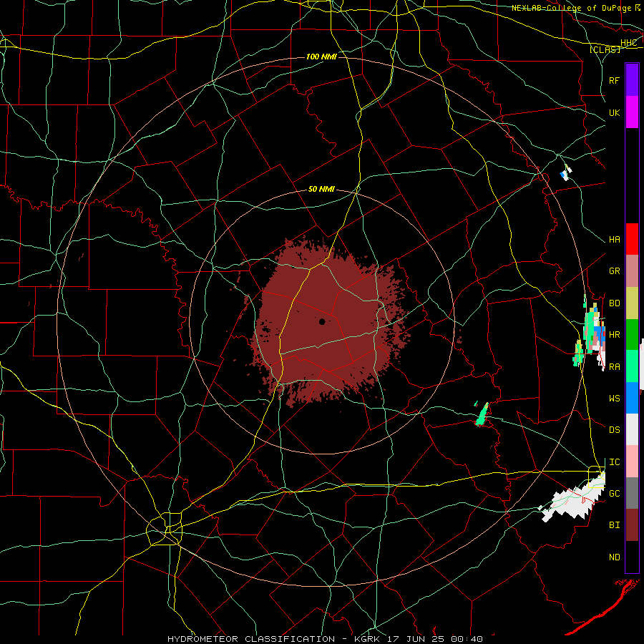
Task: Click the BI brown legend color swatch
Action: click(632, 525)
